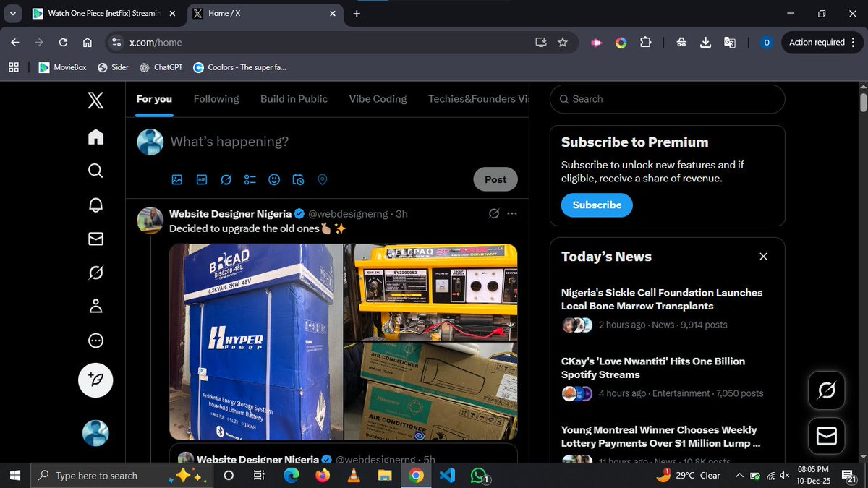868x488 pixels.
Task: Open three-dot menu on webdesignerng post
Action: (x=512, y=213)
